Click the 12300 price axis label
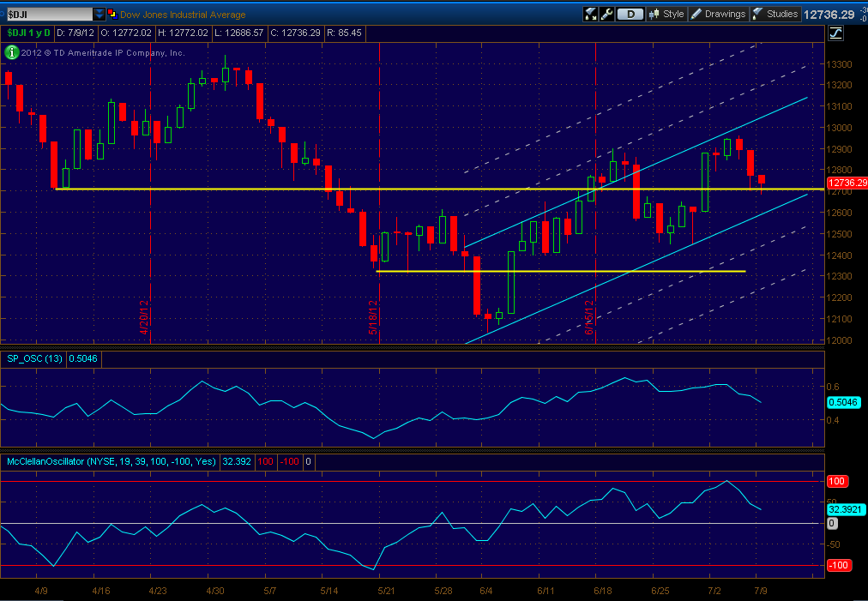The height and width of the screenshot is (601, 868). [839, 276]
